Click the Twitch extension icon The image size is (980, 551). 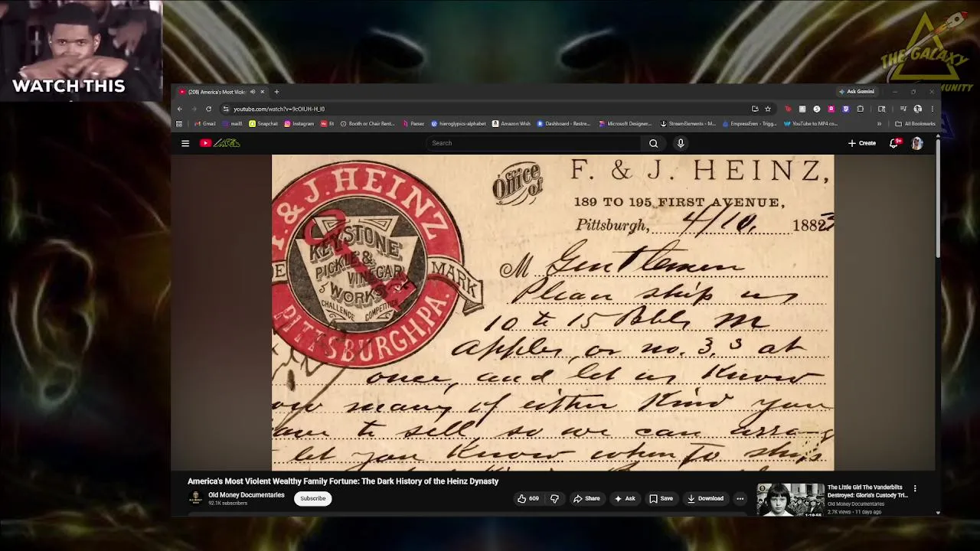pyautogui.click(x=846, y=109)
